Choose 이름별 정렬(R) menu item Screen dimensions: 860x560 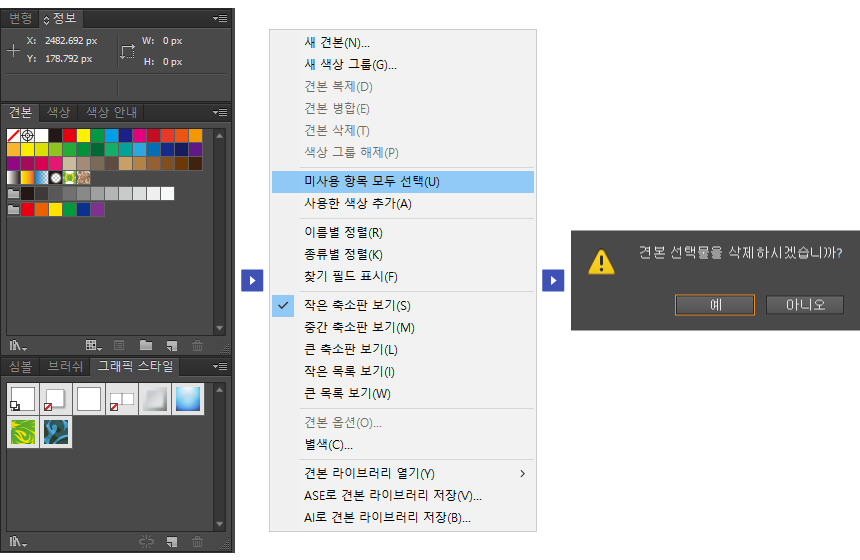[403, 233]
